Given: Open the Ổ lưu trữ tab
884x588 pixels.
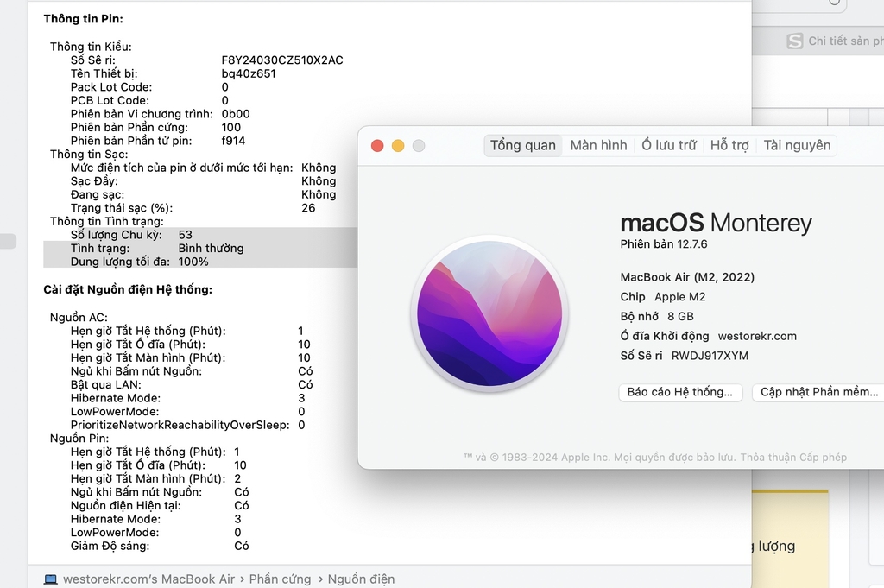Looking at the screenshot, I should [669, 145].
